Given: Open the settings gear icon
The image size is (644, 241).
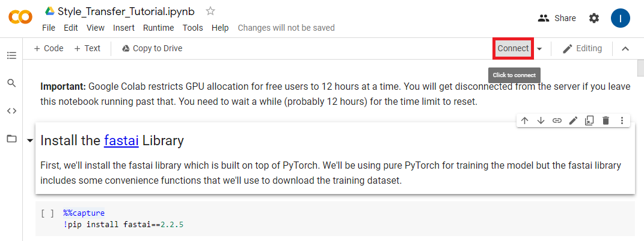Looking at the screenshot, I should click(x=594, y=18).
